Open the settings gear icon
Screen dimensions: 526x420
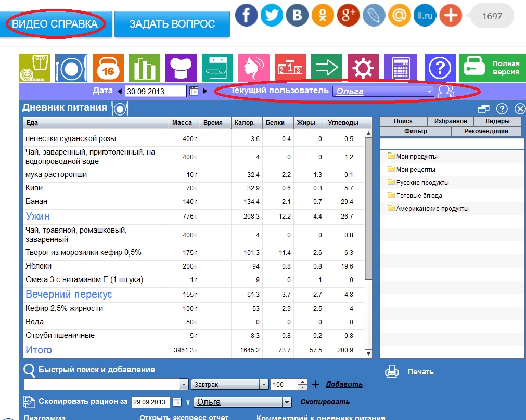(363, 68)
